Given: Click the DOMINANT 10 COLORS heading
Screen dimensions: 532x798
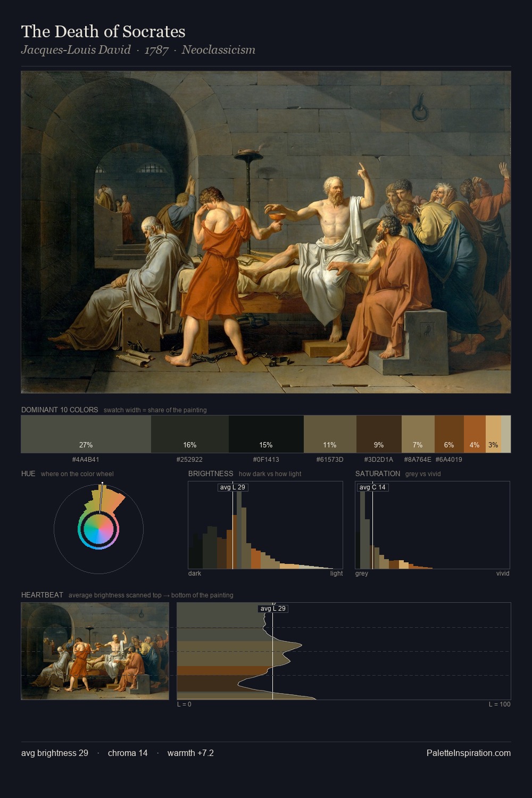Looking at the screenshot, I should [60, 410].
